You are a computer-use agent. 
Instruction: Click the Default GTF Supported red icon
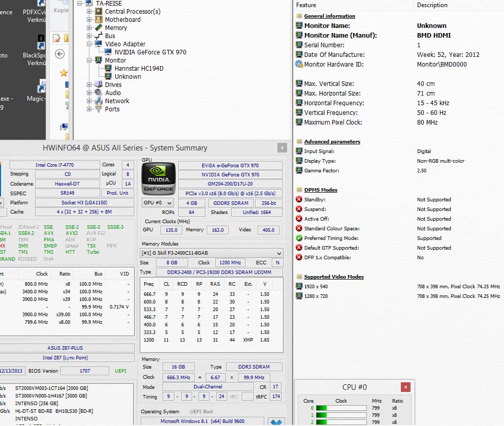pos(299,248)
